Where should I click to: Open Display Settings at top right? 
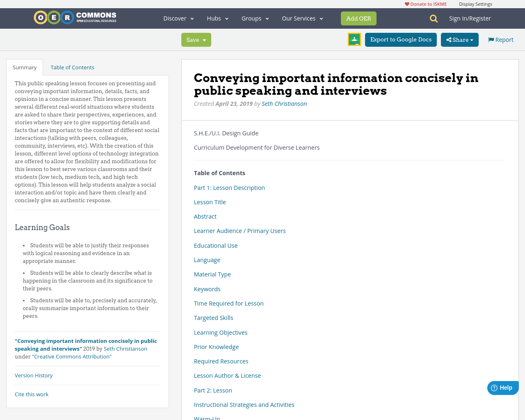coord(475,3)
